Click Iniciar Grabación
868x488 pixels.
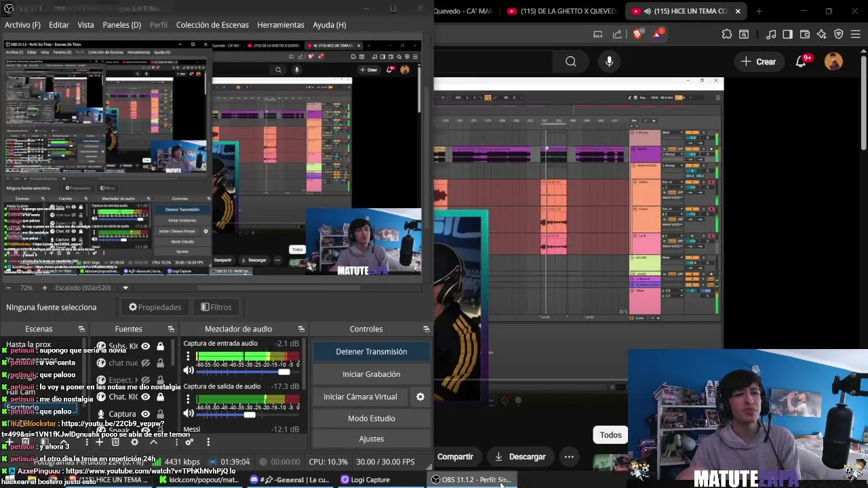371,374
